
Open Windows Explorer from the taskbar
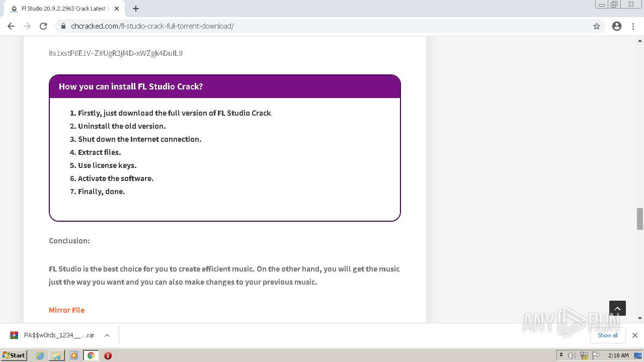tap(57, 355)
